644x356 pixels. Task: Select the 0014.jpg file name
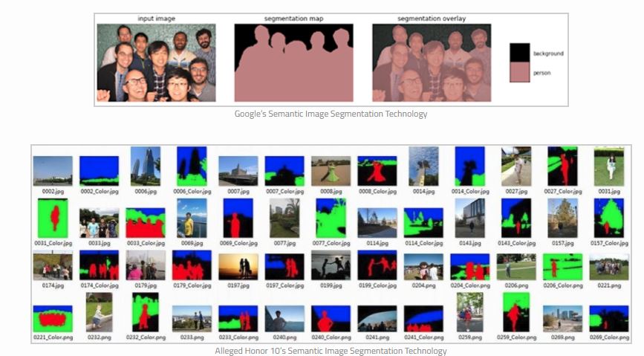pyautogui.click(x=423, y=192)
